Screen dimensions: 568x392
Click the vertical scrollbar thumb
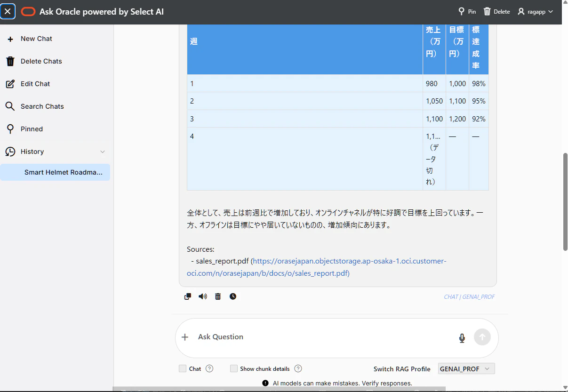(565, 201)
